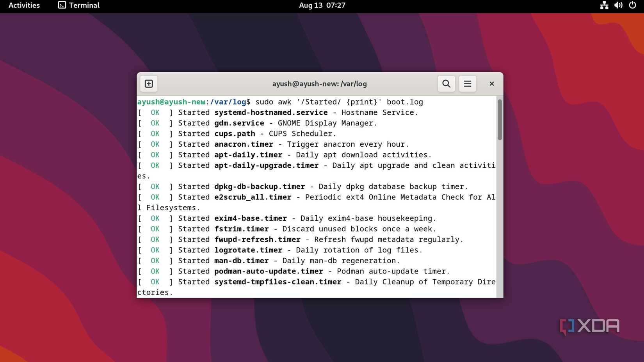Click the OK status beside cups.path
The width and height of the screenshot is (644, 362).
pyautogui.click(x=155, y=133)
